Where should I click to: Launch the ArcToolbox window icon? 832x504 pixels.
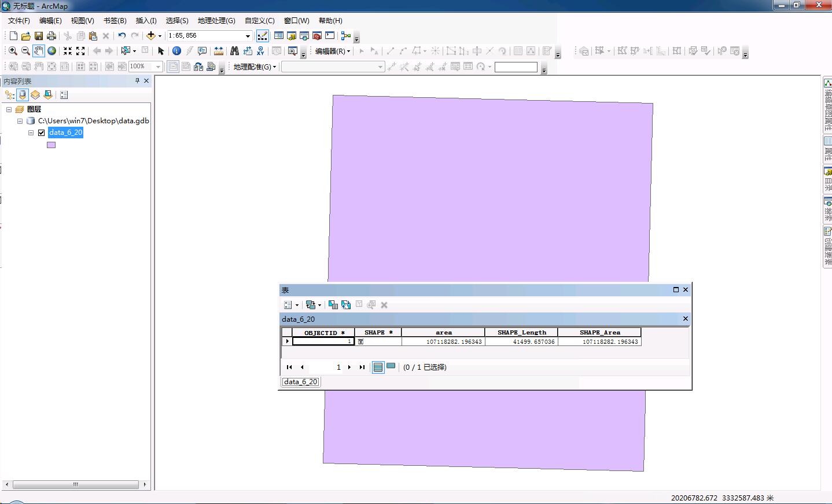coord(317,36)
